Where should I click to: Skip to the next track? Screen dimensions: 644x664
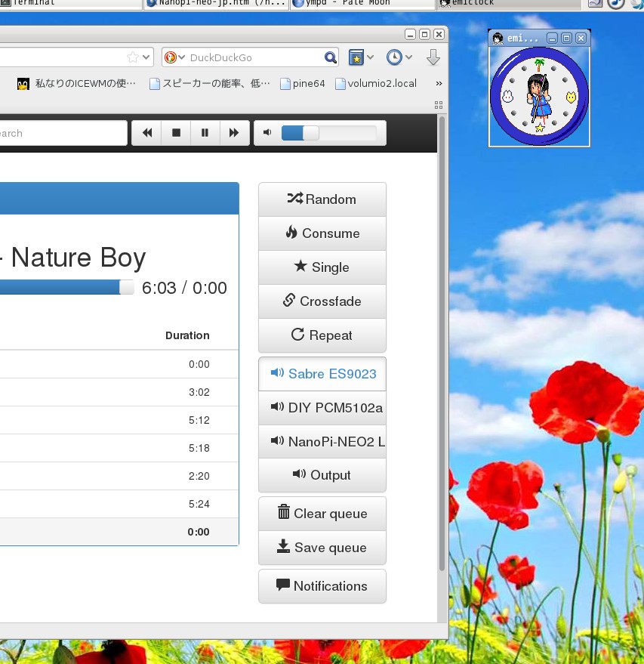tap(234, 133)
